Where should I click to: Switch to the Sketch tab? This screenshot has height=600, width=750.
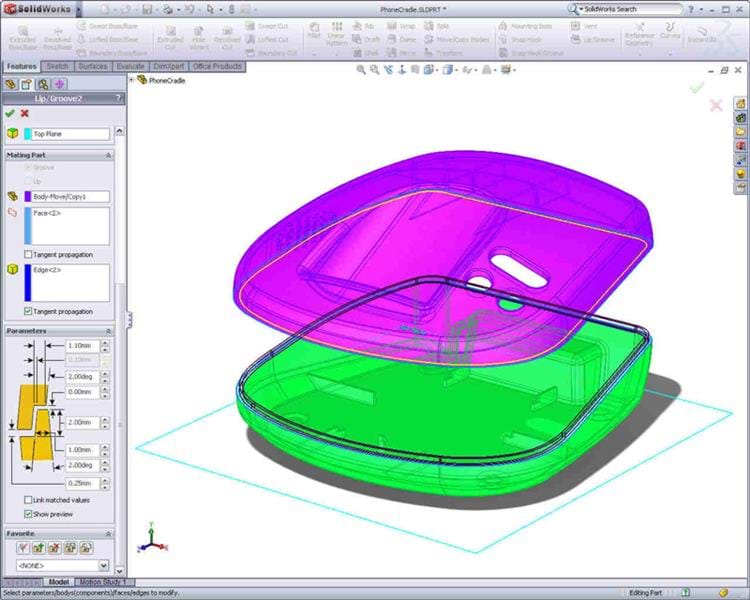[x=58, y=67]
